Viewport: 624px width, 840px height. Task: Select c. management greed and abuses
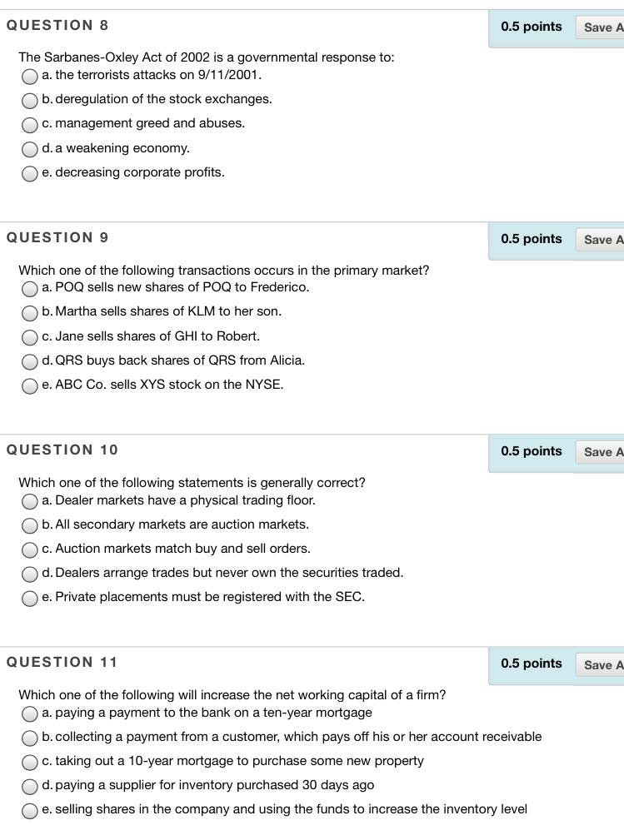pos(29,125)
